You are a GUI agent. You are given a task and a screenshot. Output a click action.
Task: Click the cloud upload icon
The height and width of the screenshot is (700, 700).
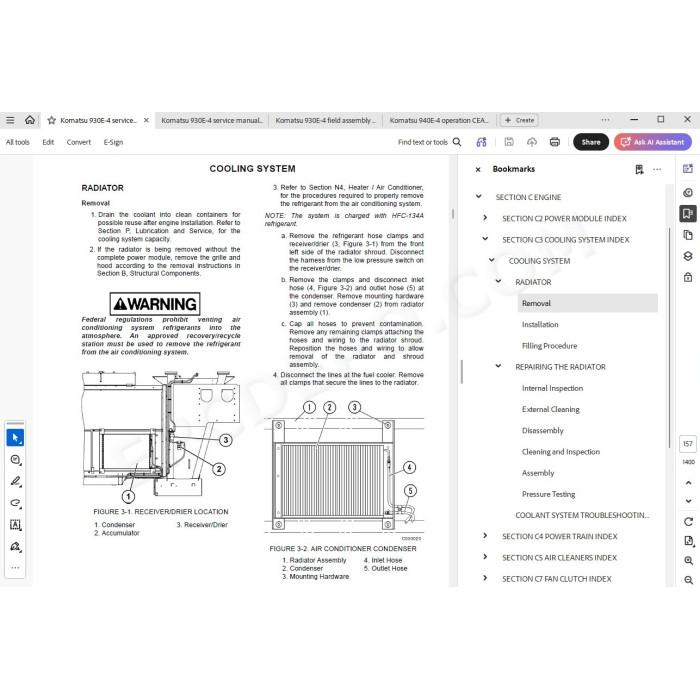[532, 142]
